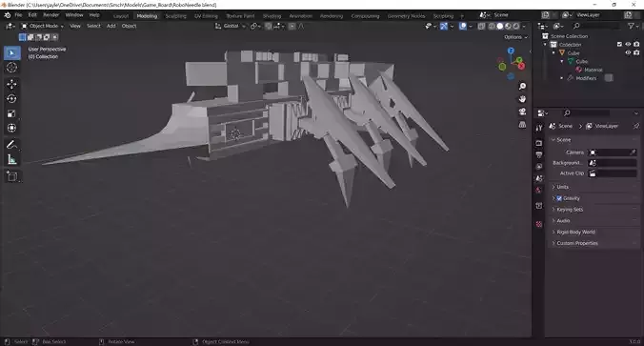This screenshot has height=346, width=644.
Task: Hide the Cube object via eye icon
Action: point(628,53)
